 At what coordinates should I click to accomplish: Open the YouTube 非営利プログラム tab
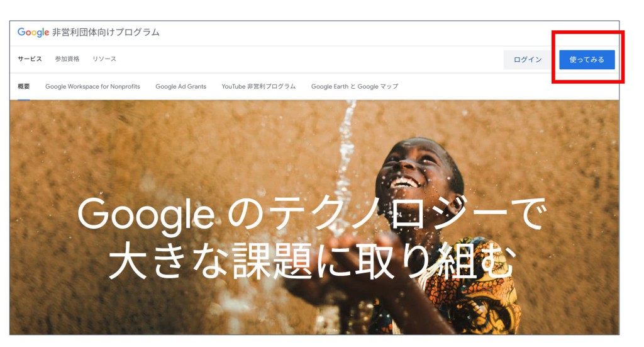[258, 86]
